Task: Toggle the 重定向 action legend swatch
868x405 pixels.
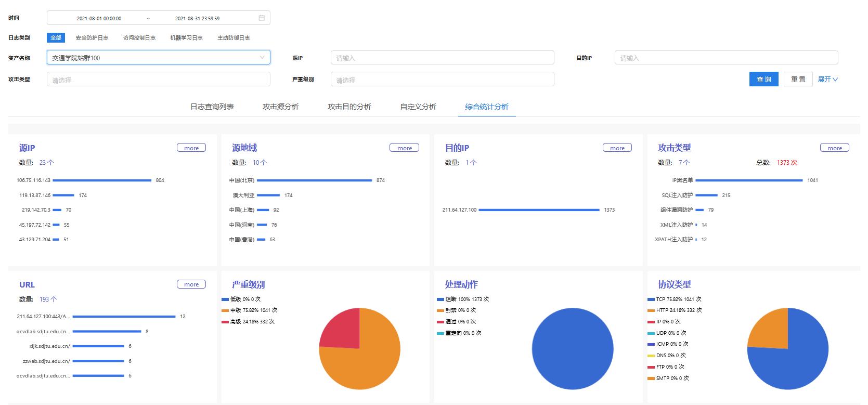Action: coord(441,333)
